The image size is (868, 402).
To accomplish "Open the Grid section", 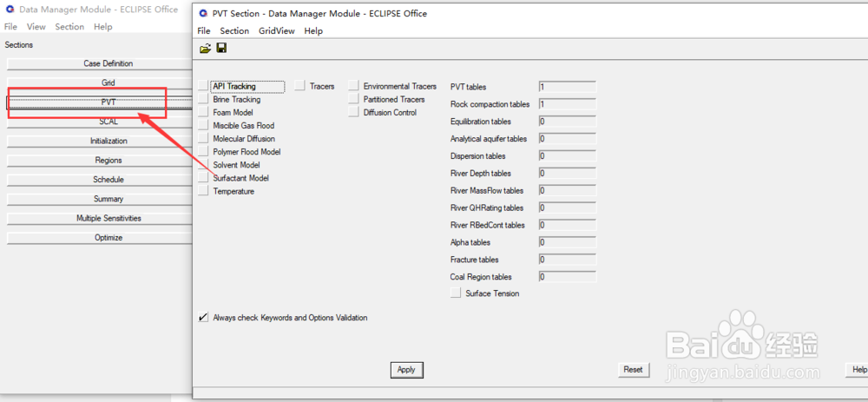I will 100,83.
